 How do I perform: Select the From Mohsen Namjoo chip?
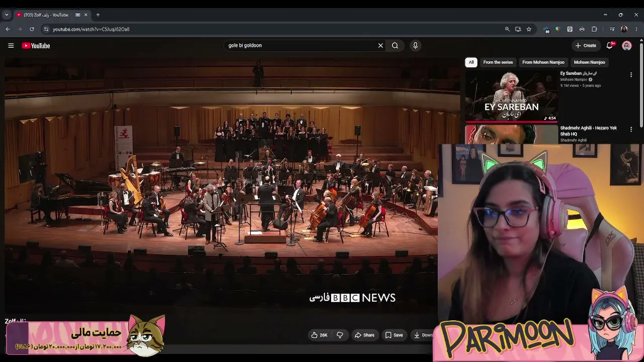[x=543, y=62]
